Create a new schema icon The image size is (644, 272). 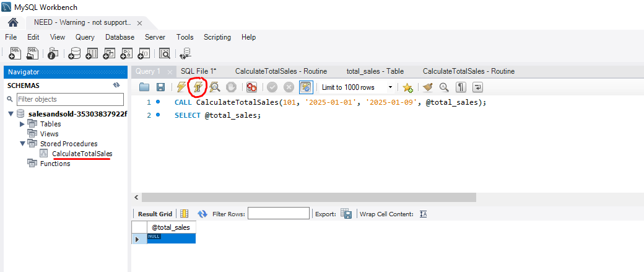tap(74, 53)
